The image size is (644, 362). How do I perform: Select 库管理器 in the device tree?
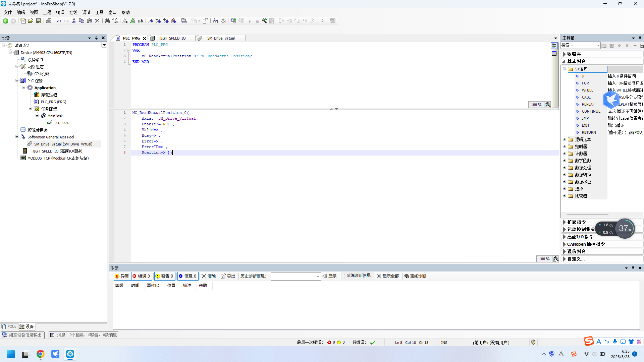(49, 95)
